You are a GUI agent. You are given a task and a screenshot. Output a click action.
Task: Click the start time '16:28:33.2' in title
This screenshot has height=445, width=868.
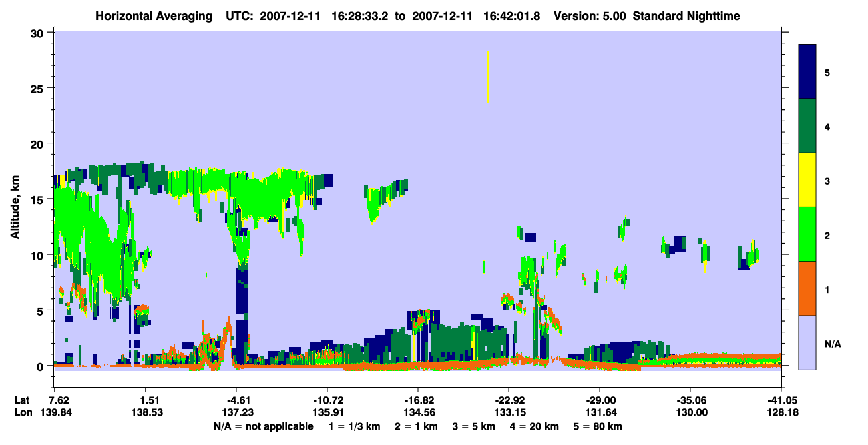[x=361, y=16]
